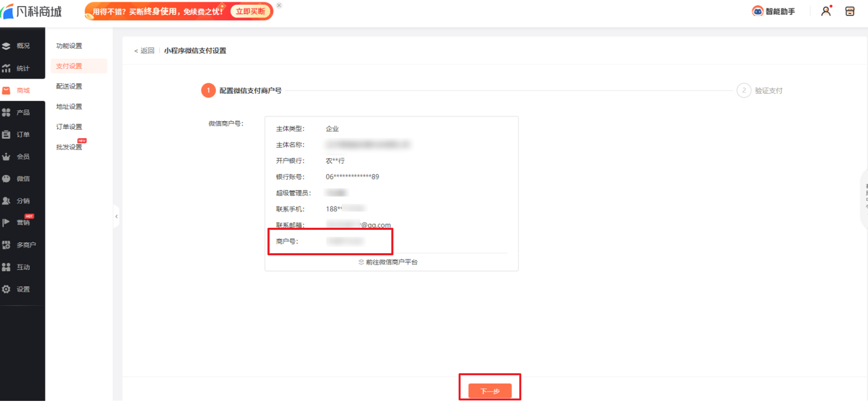Open the 订单 orders icon

click(6, 135)
